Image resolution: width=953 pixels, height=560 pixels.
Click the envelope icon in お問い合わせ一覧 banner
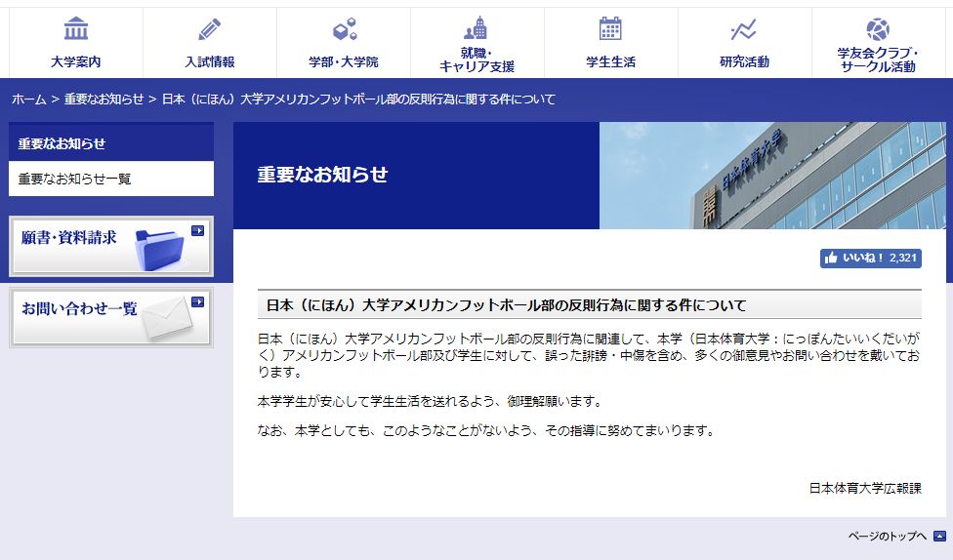click(x=167, y=318)
